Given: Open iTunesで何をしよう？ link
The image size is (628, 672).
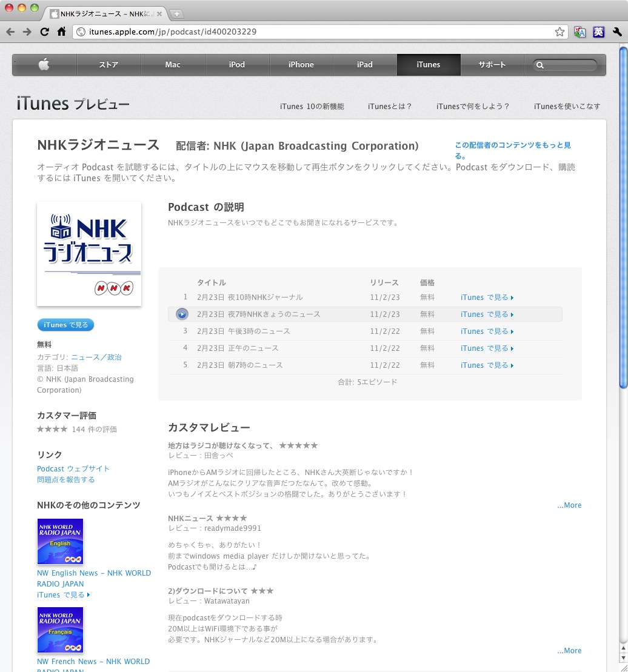Looking at the screenshot, I should point(473,106).
